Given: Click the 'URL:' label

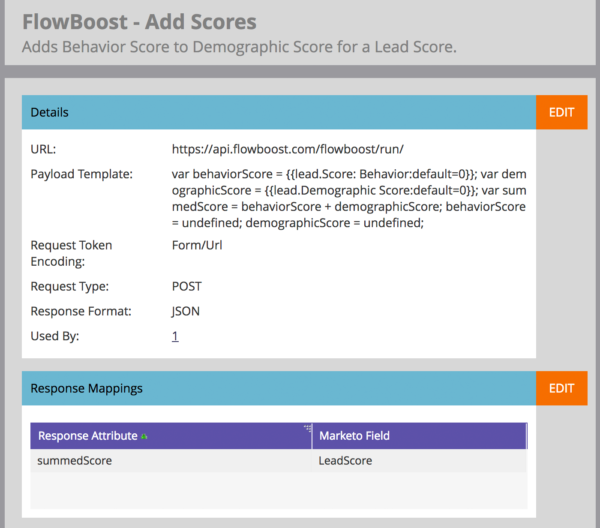Looking at the screenshot, I should [x=43, y=149].
